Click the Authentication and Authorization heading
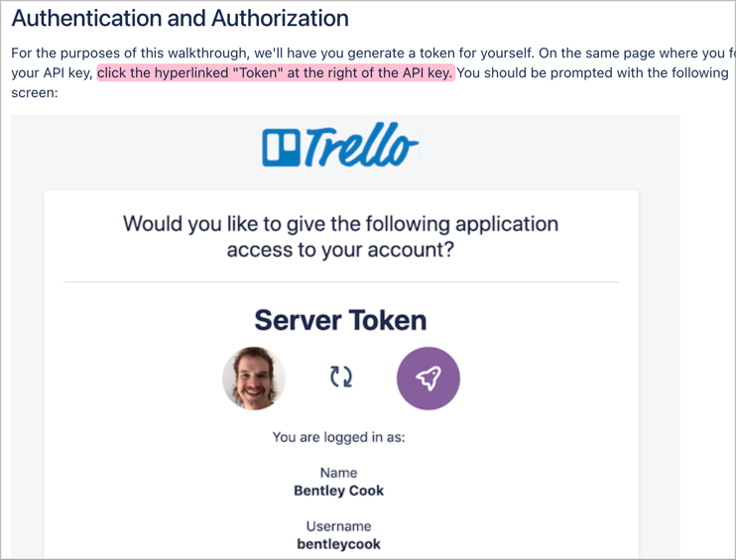 [180, 19]
